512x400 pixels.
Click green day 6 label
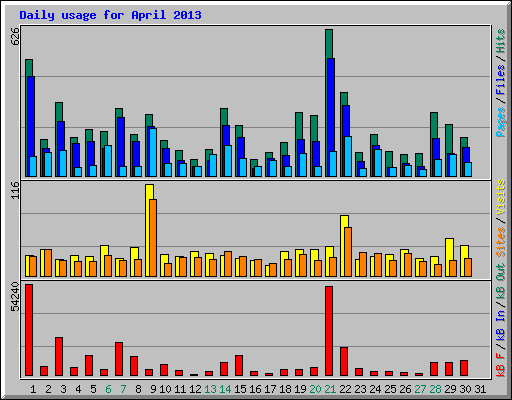pyautogui.click(x=108, y=389)
